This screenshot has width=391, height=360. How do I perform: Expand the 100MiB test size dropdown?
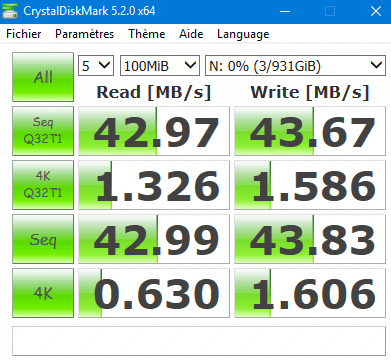(160, 65)
